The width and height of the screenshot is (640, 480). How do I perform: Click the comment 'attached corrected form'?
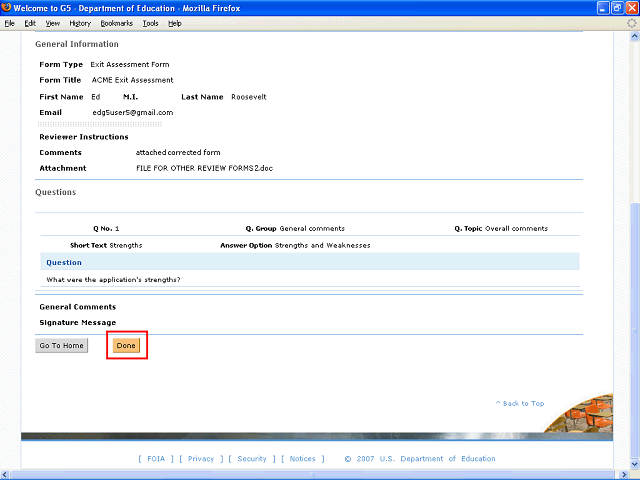pos(178,153)
